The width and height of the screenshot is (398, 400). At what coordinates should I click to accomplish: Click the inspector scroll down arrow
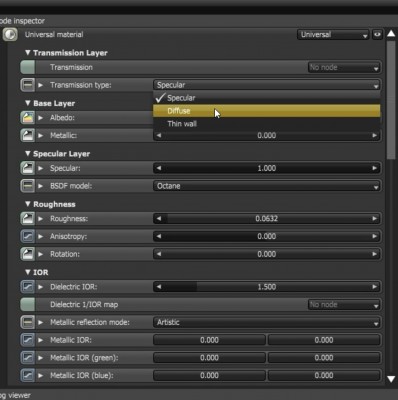click(391, 379)
